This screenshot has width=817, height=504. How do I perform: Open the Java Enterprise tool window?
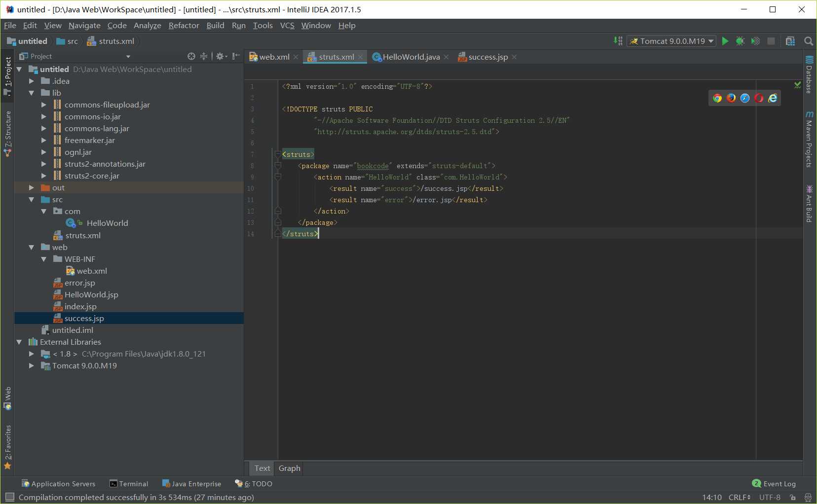click(x=191, y=484)
